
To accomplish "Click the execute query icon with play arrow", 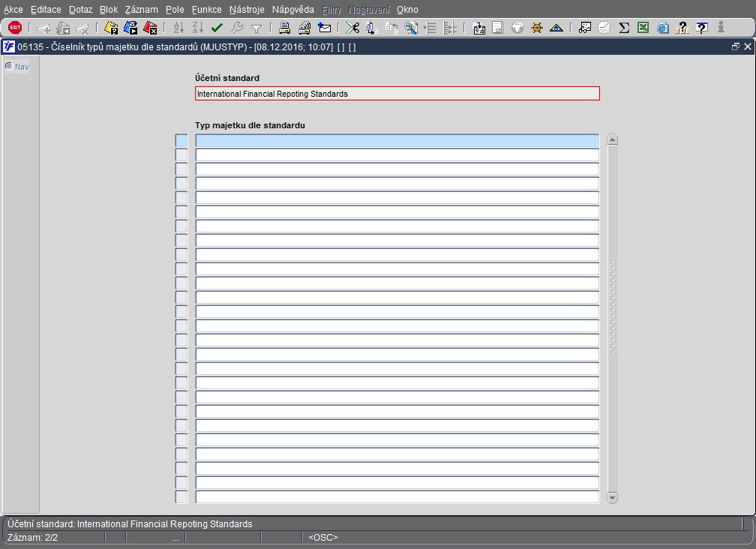I will click(130, 28).
